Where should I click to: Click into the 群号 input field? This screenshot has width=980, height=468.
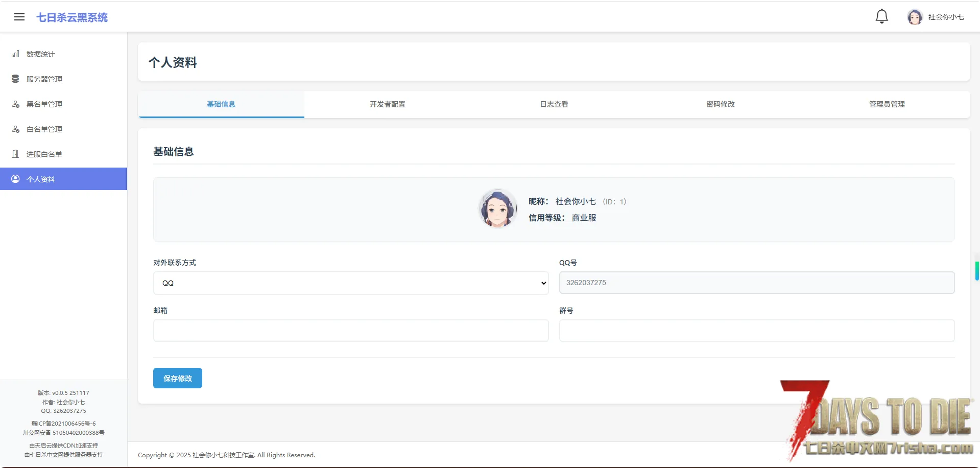[756, 331]
